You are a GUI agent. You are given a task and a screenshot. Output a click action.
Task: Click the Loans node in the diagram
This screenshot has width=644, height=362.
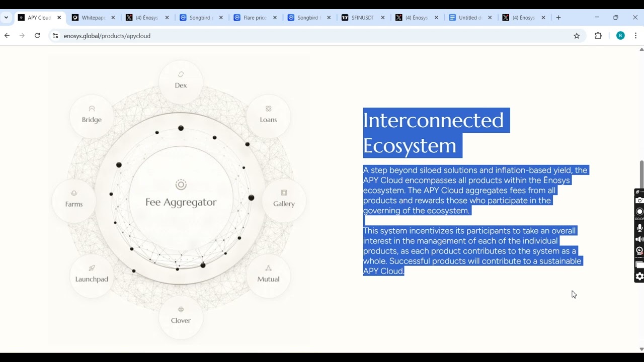268,116
